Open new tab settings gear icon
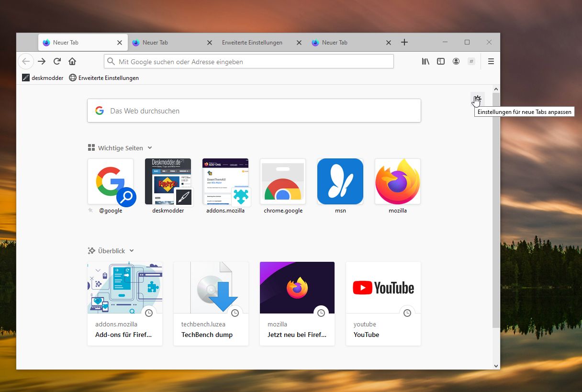Viewport: 582px width, 392px height. [x=477, y=99]
